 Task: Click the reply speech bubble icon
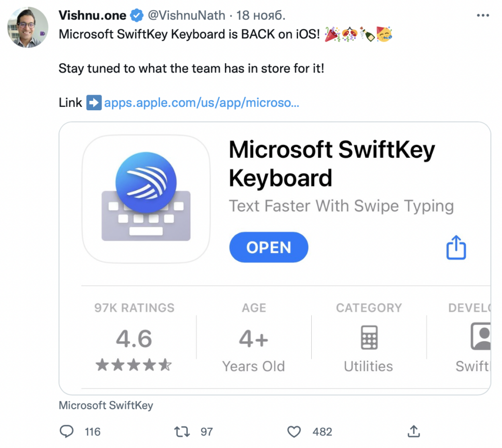[66, 431]
